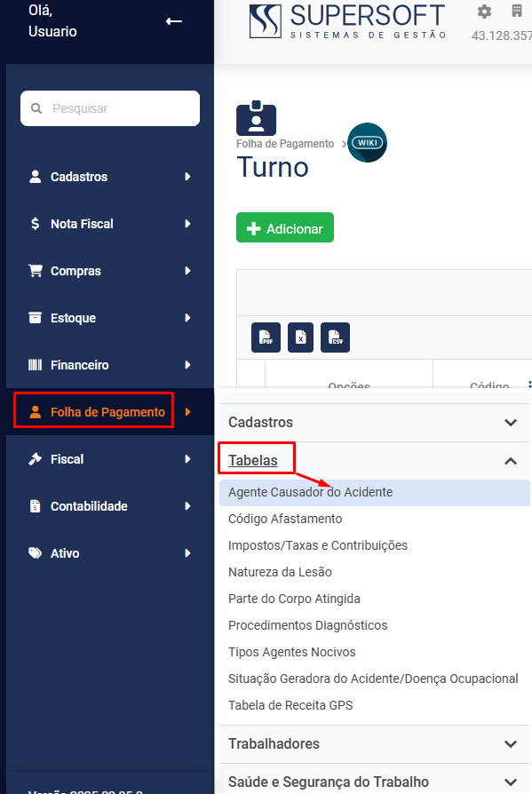Collapse sidebar with the back arrow icon
The width and height of the screenshot is (532, 794).
click(x=173, y=21)
